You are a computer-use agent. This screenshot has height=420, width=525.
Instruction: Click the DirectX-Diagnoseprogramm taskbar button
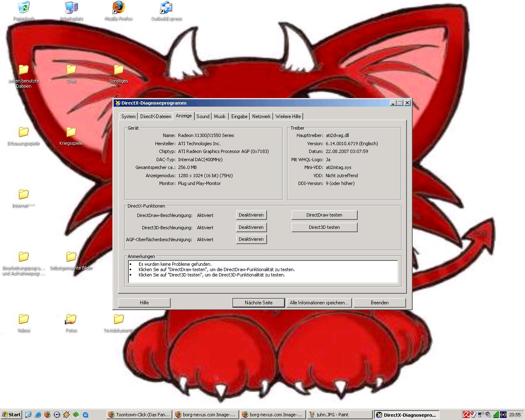(407, 415)
